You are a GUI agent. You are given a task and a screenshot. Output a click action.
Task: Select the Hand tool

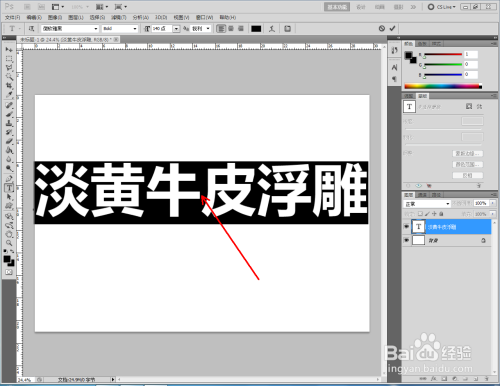point(9,234)
